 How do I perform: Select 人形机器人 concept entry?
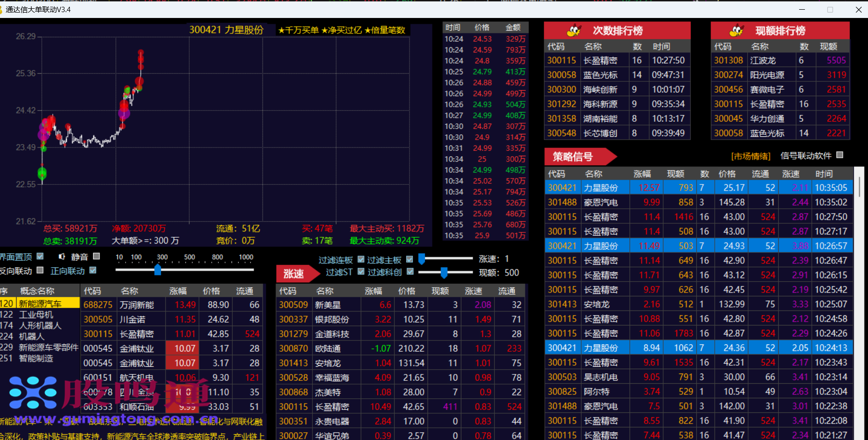point(40,326)
